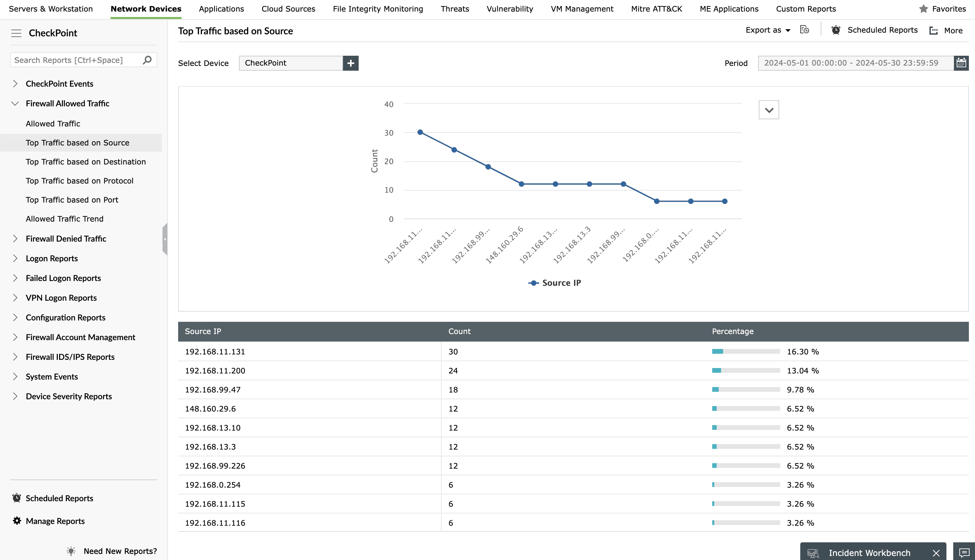Open Manage Reports gear in sidebar
This screenshot has width=975, height=560.
[x=17, y=521]
